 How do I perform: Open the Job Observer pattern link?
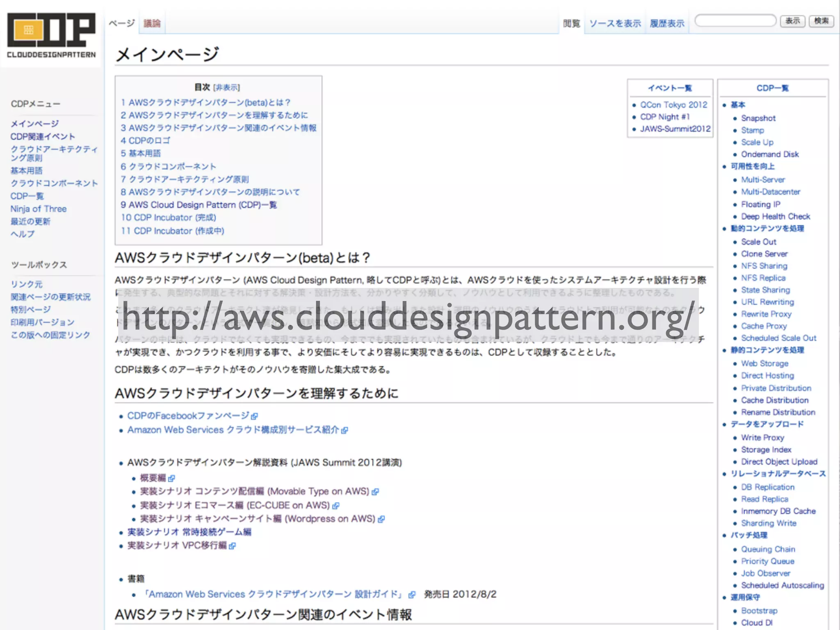766,573
